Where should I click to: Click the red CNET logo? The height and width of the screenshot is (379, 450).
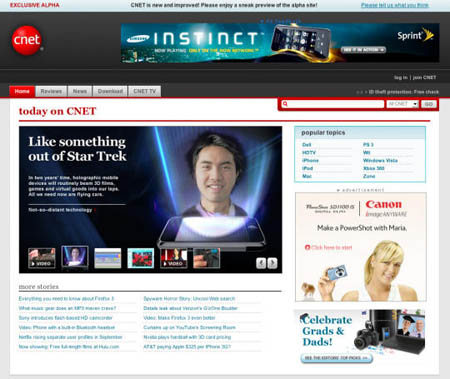pyautogui.click(x=27, y=40)
